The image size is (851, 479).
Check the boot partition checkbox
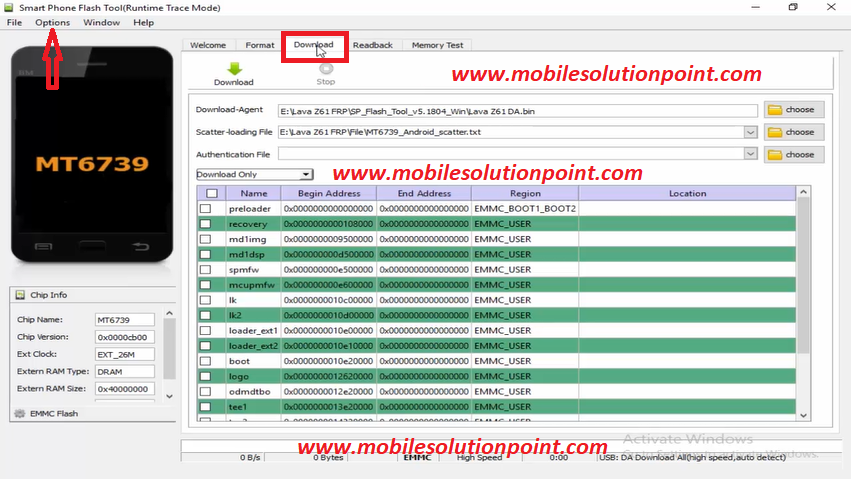205,361
